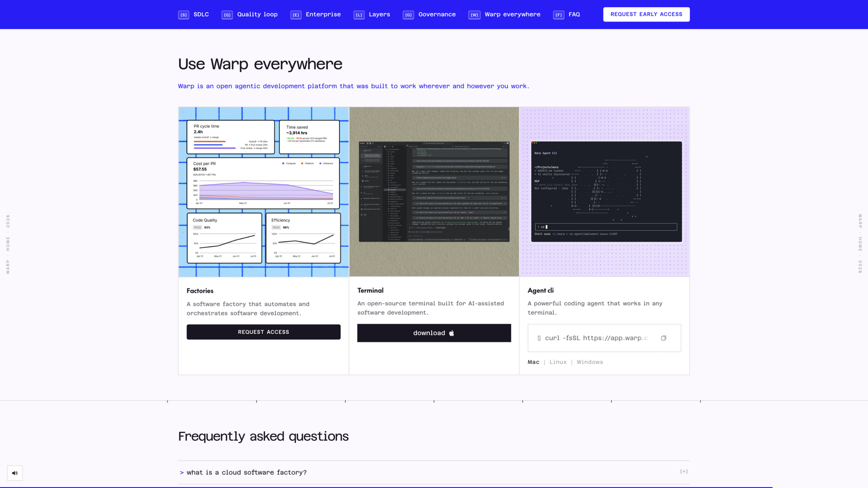This screenshot has width=868, height=488.
Task: Click the 'Frequently asked questions' heading
Action: coord(263,436)
